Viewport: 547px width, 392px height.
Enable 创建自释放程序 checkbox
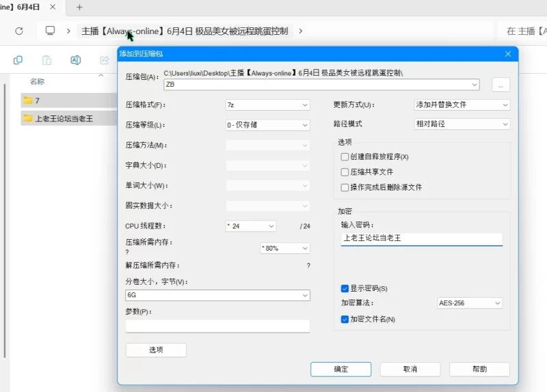click(345, 157)
